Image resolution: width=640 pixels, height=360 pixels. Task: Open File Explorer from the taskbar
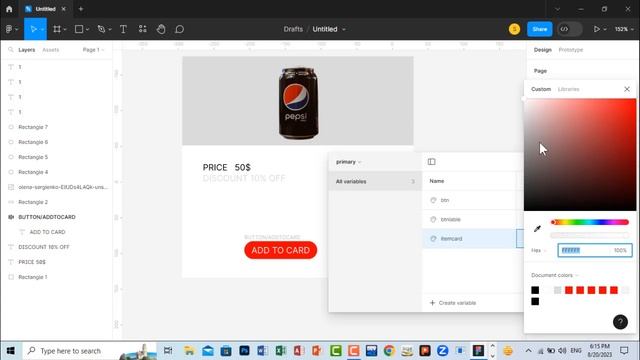click(x=189, y=350)
